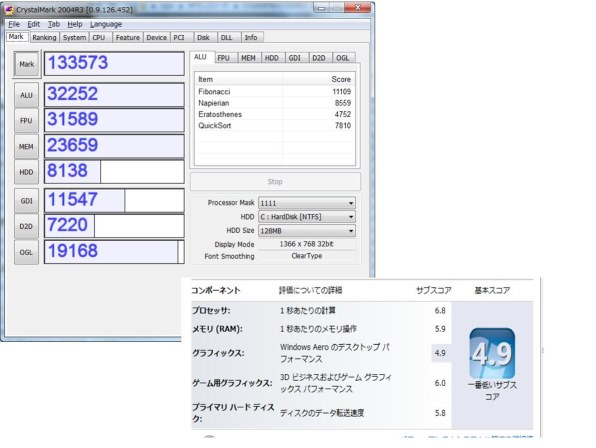
Task: Select the MEM results tab
Action: tap(249, 58)
